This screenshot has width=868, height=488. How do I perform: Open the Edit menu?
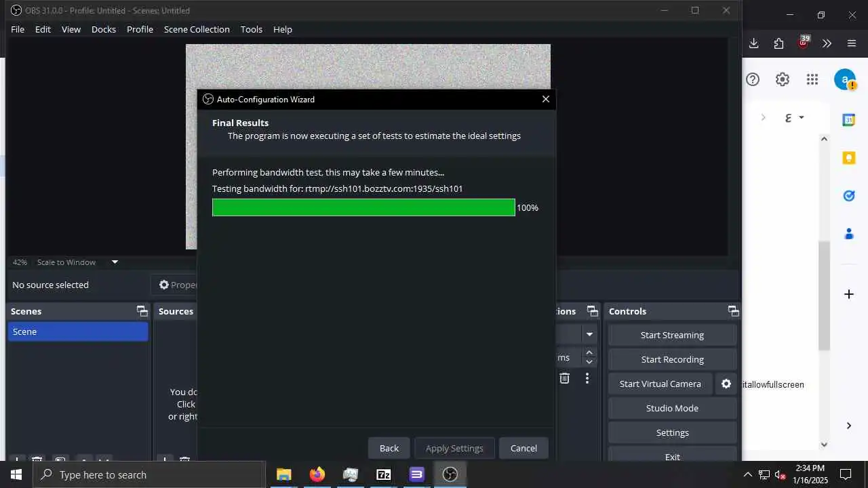pyautogui.click(x=43, y=29)
